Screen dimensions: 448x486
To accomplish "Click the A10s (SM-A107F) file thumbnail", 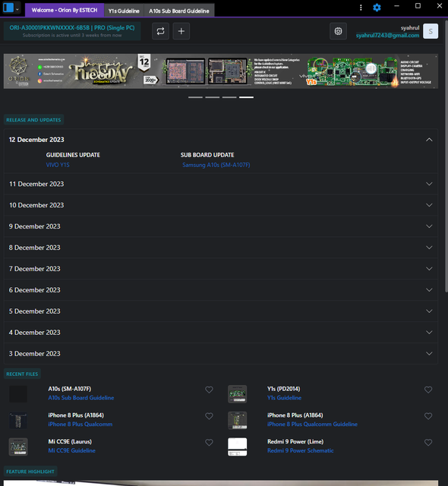I will coord(18,394).
